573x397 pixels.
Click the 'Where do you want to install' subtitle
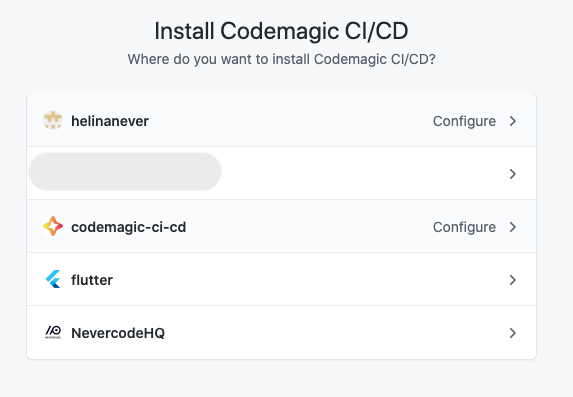click(281, 59)
